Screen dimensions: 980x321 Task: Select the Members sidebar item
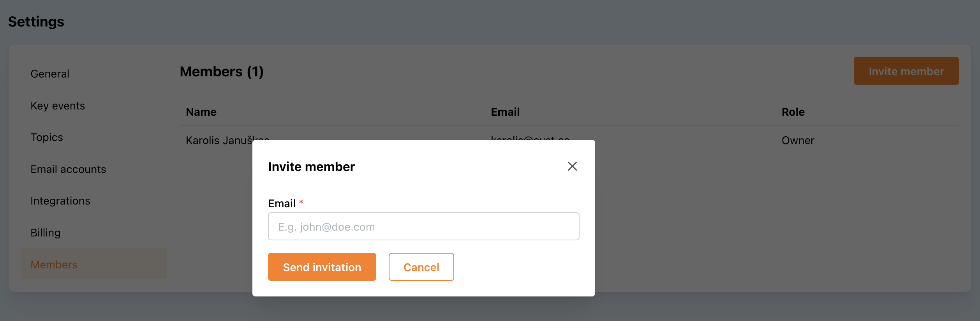coord(54,265)
